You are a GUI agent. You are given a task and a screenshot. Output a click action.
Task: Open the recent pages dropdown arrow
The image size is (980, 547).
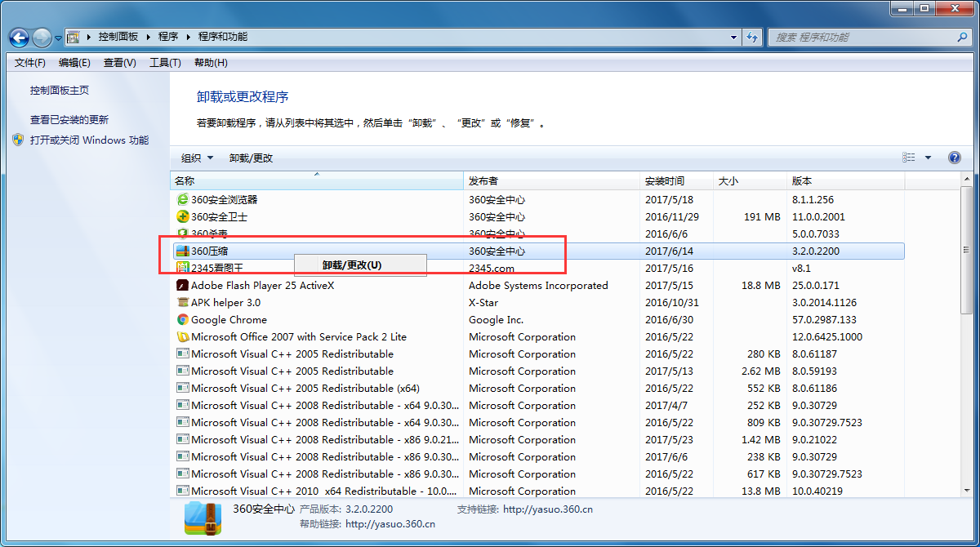click(x=58, y=38)
